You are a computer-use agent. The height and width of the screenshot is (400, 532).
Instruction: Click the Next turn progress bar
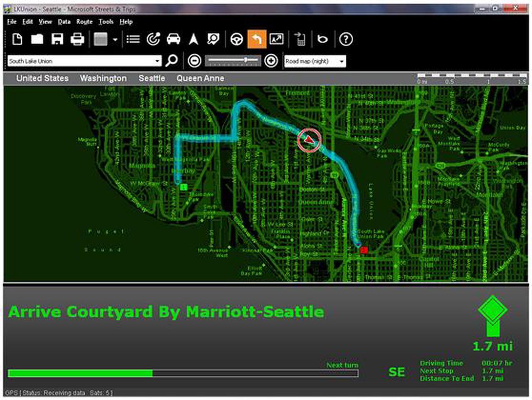coord(183,373)
